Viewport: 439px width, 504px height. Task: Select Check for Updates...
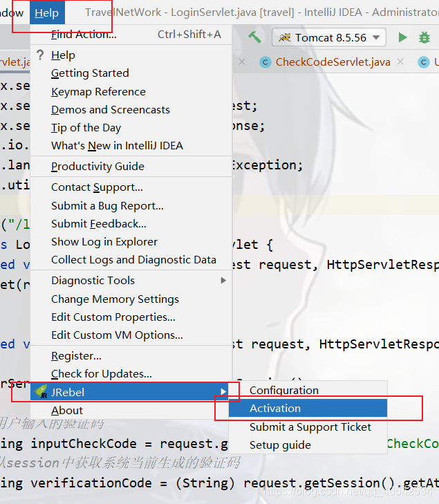coord(131,374)
